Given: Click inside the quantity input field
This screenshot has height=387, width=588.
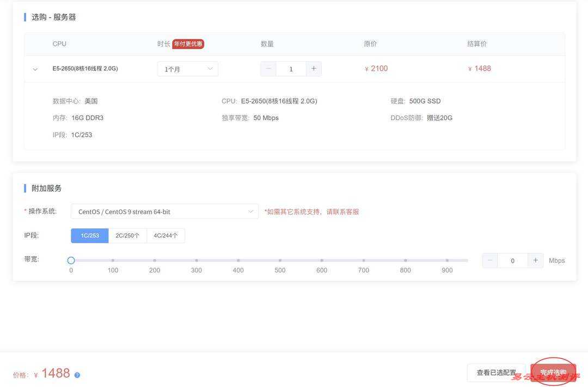Looking at the screenshot, I should coord(291,69).
